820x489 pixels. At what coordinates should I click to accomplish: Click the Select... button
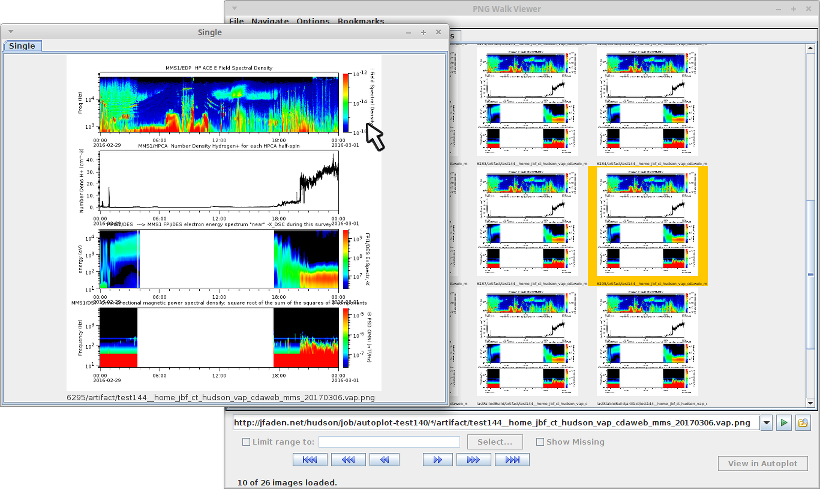[x=495, y=442]
